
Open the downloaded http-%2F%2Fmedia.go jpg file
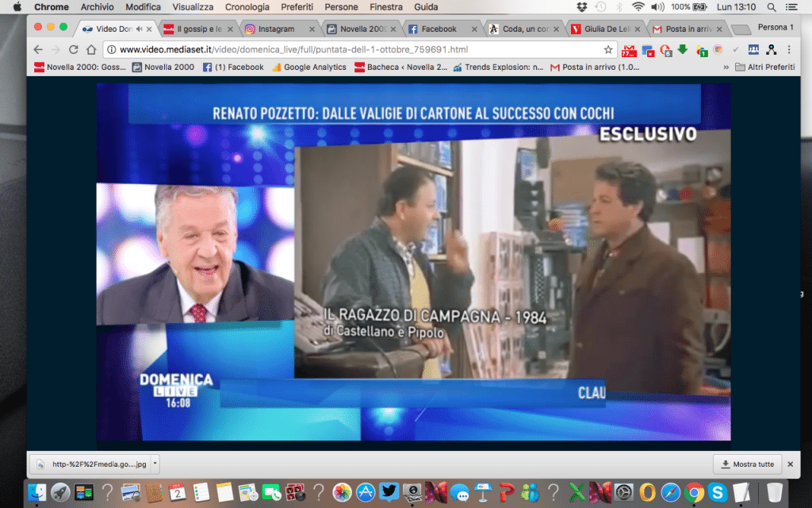[x=92, y=464]
